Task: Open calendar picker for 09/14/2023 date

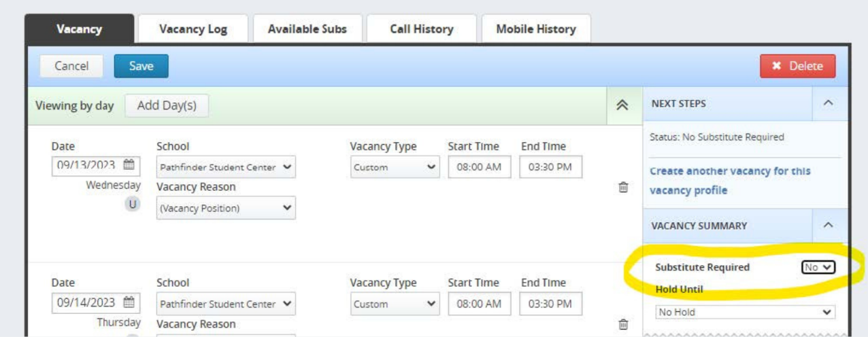Action: (129, 302)
